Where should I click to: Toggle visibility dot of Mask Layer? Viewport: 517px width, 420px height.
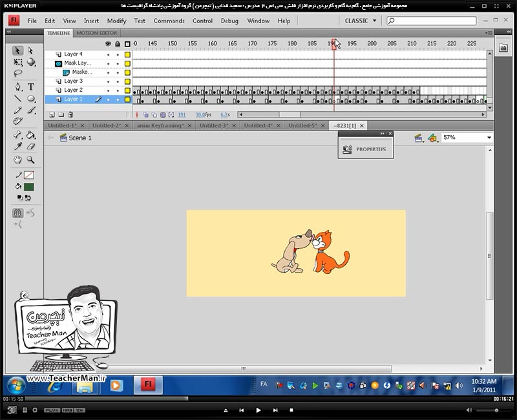(108, 63)
